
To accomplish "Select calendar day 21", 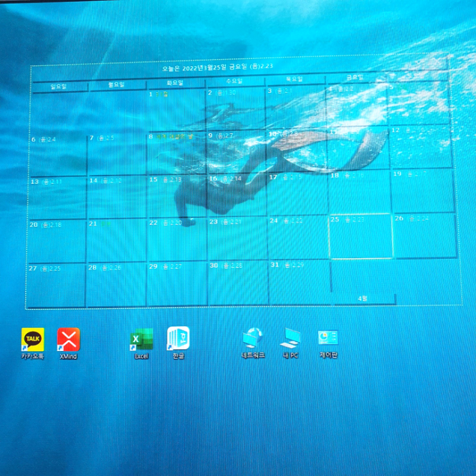I will click(x=117, y=240).
